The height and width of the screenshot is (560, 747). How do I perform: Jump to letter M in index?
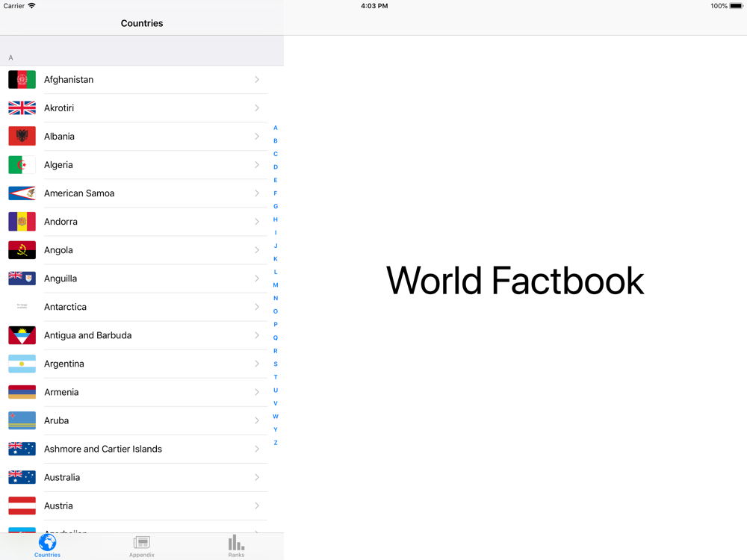point(276,285)
